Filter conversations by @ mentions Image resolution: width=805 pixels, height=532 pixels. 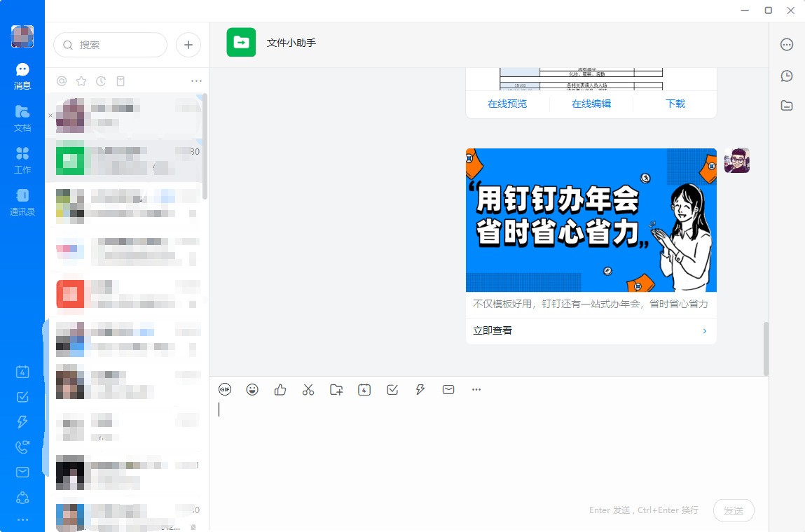(x=62, y=81)
